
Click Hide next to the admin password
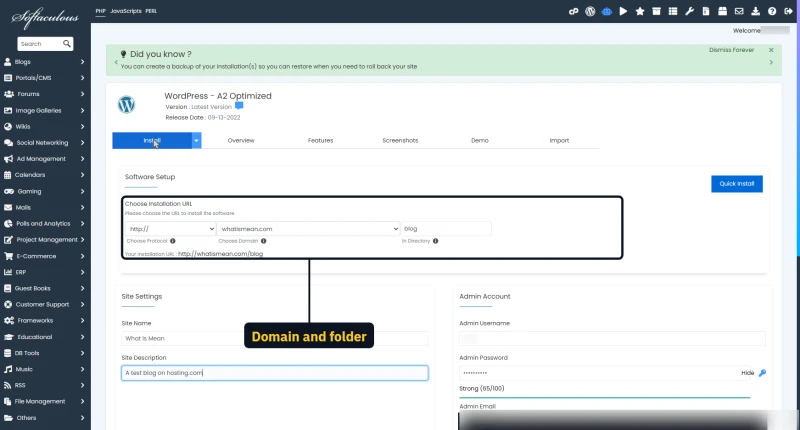pyautogui.click(x=747, y=373)
